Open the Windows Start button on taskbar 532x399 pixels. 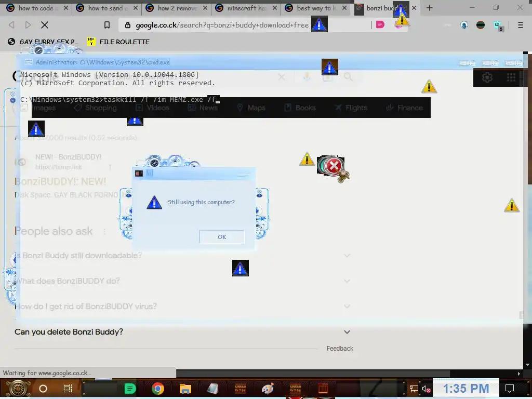(18, 389)
